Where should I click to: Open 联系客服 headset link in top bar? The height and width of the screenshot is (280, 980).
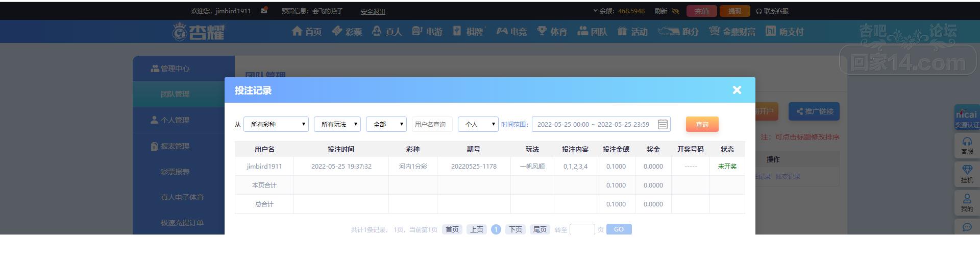click(x=772, y=11)
